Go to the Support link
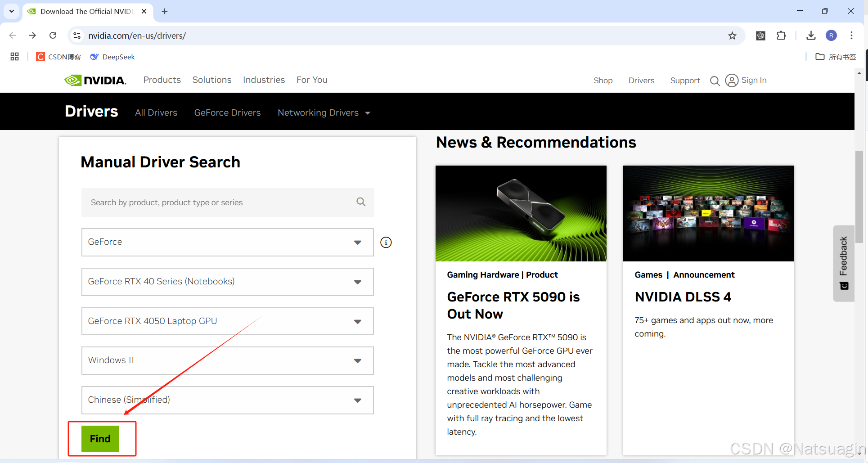The image size is (868, 463). point(685,81)
